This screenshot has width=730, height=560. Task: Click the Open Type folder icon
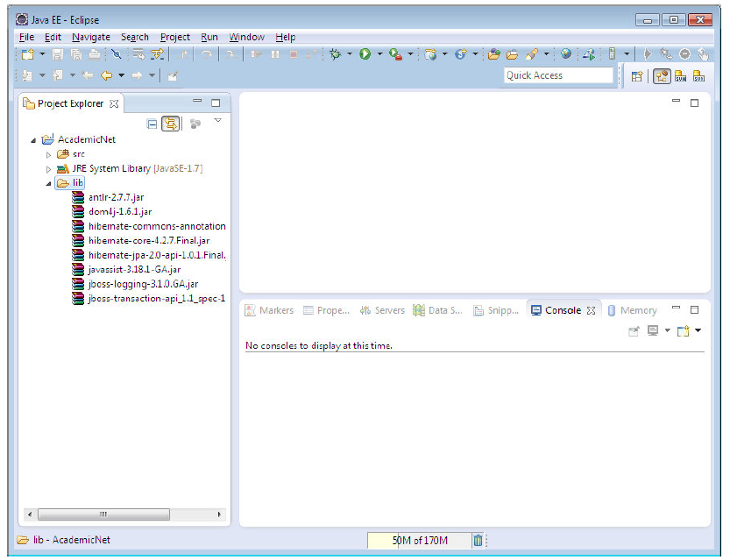click(494, 54)
